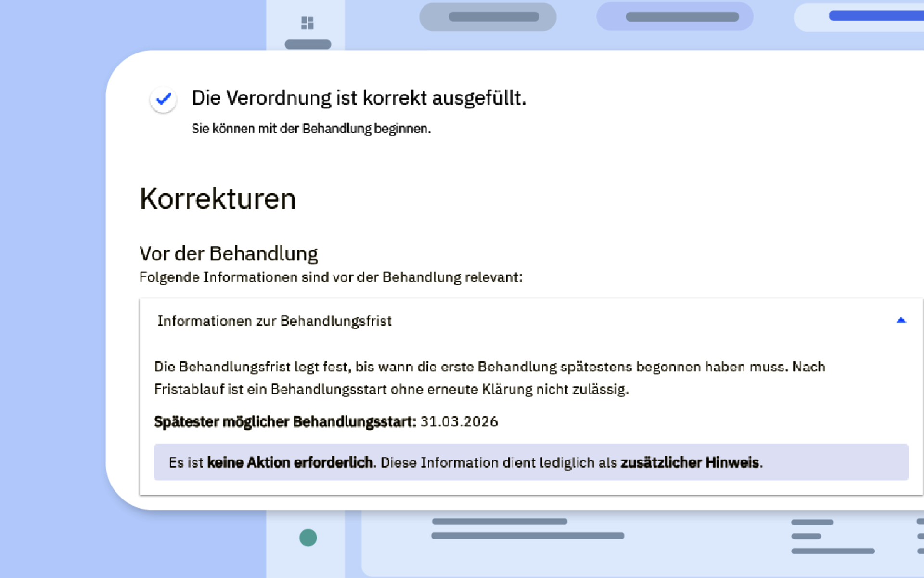Click the Vor der Behandlung subheading
Image resolution: width=924 pixels, height=578 pixels.
[x=229, y=254]
